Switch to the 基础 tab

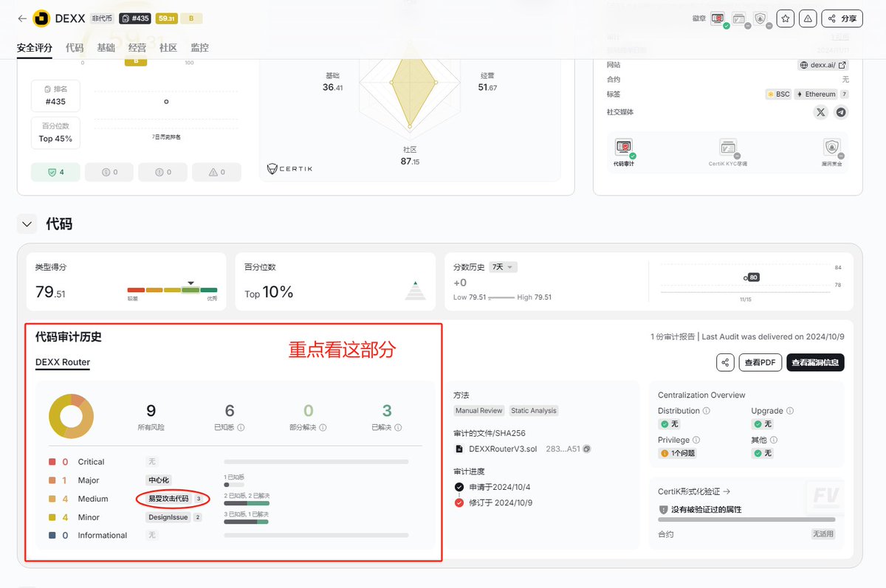click(106, 48)
